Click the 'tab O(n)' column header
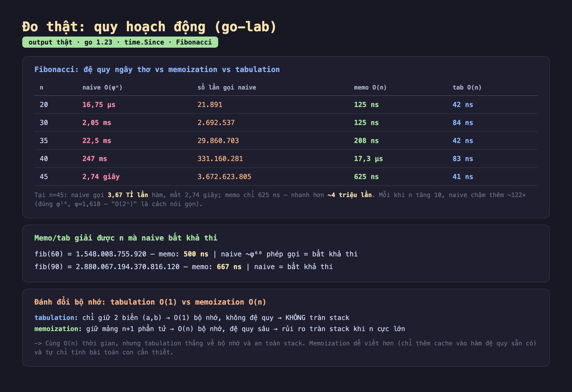This screenshot has width=572, height=392. coord(467,87)
